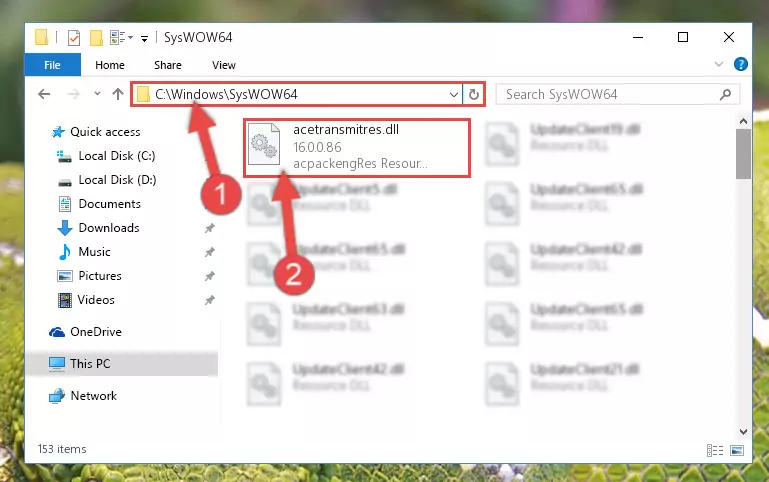
Task: Close the SysWOW64 window
Action: (x=729, y=37)
